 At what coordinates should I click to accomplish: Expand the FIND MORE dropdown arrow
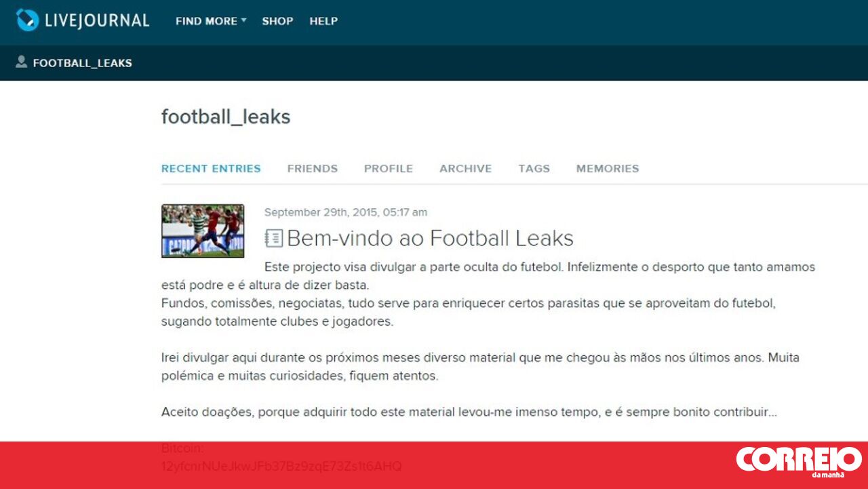click(x=243, y=20)
